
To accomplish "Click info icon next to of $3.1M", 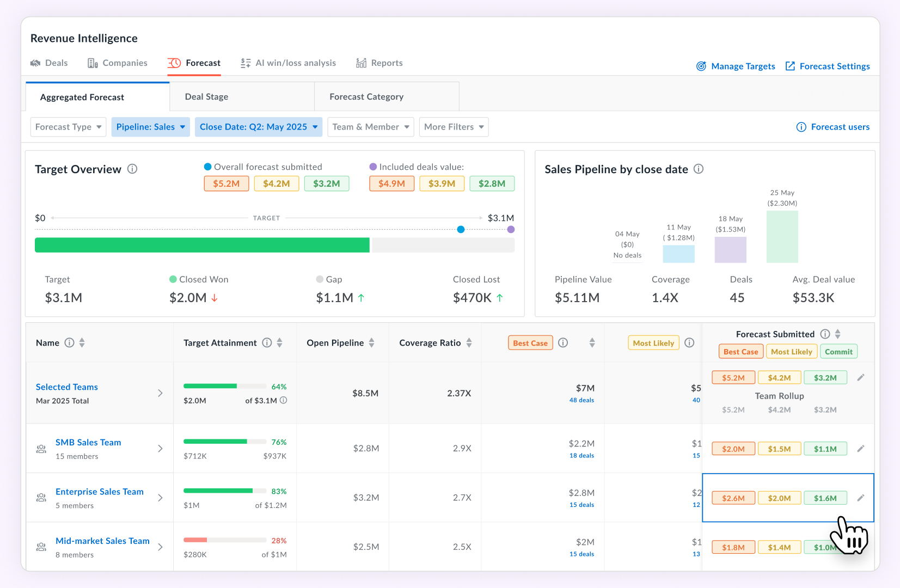I will [284, 400].
